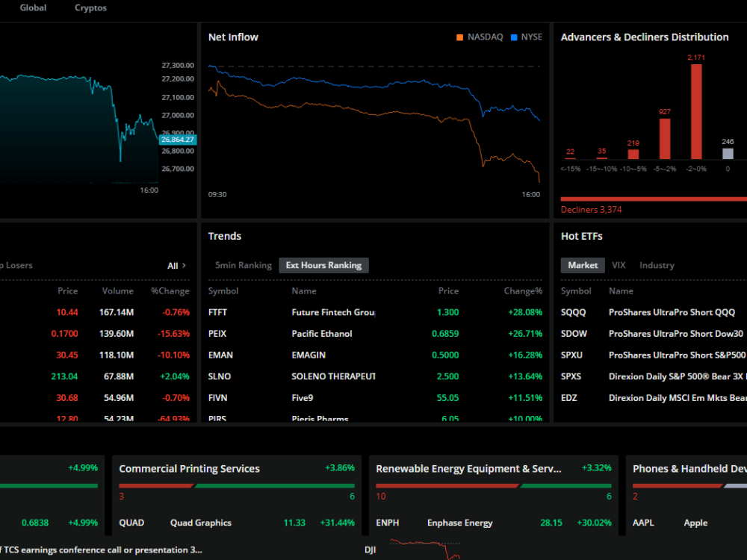
Task: Switch Hot ETFs view to VIX
Action: (x=619, y=264)
